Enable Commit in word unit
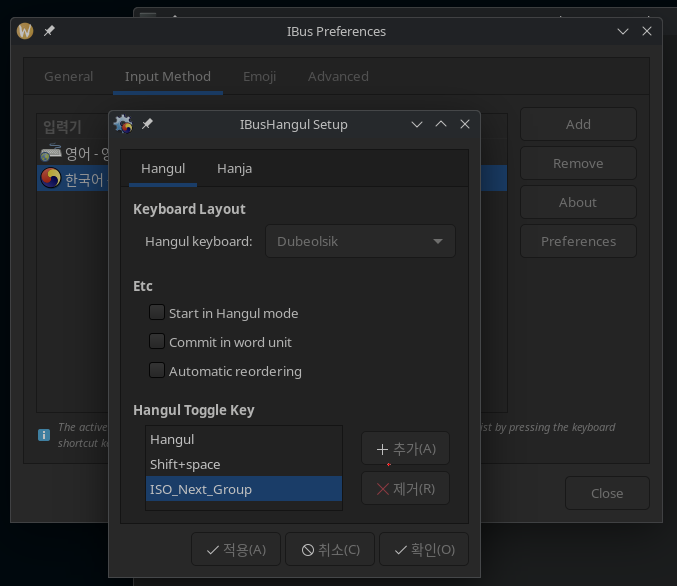 157,341
